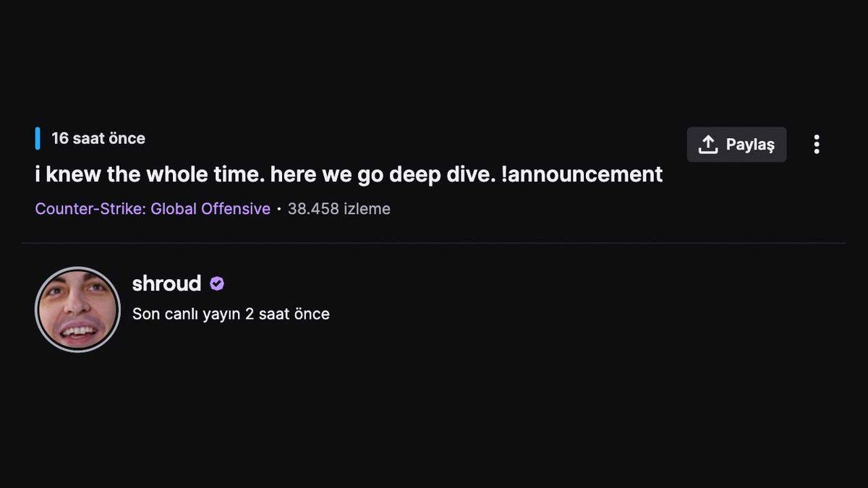This screenshot has height=488, width=868.
Task: Click the horizontal divider below the stream info
Action: [x=434, y=243]
